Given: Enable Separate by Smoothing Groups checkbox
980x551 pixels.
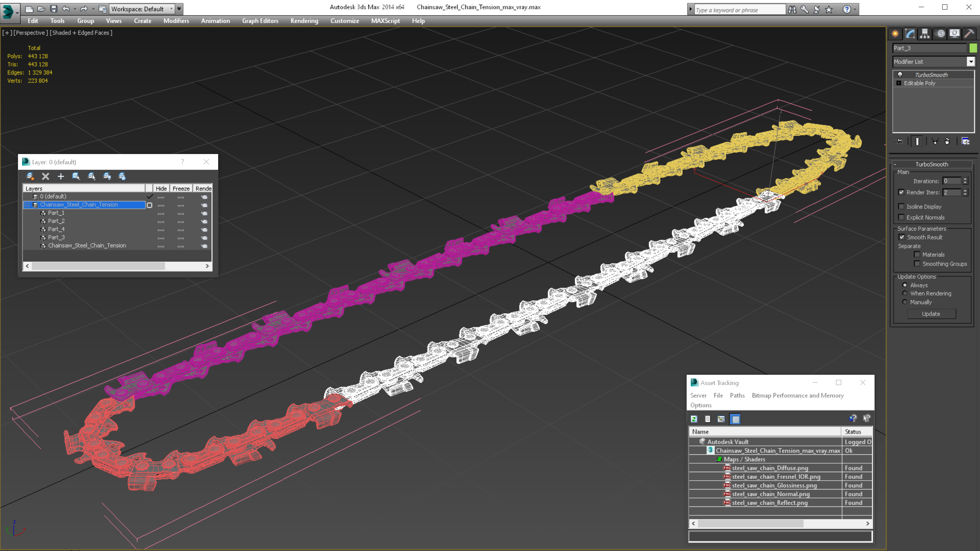Looking at the screenshot, I should pos(917,264).
